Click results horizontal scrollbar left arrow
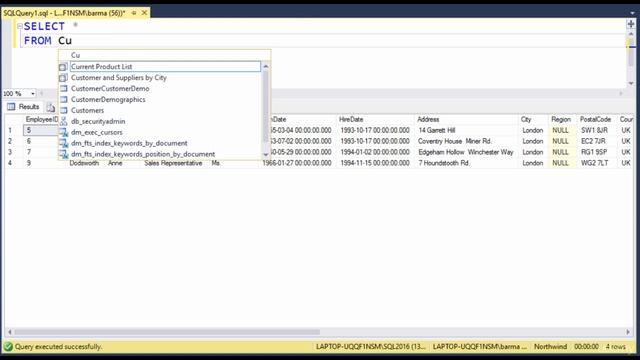 click(x=10, y=332)
